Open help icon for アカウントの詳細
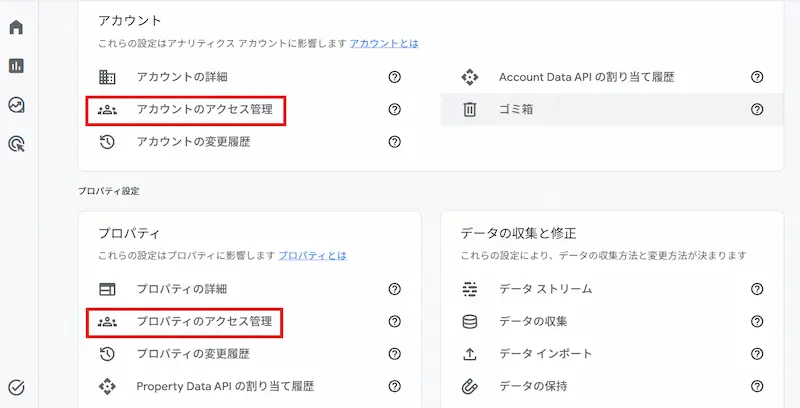800x408 pixels. [394, 77]
